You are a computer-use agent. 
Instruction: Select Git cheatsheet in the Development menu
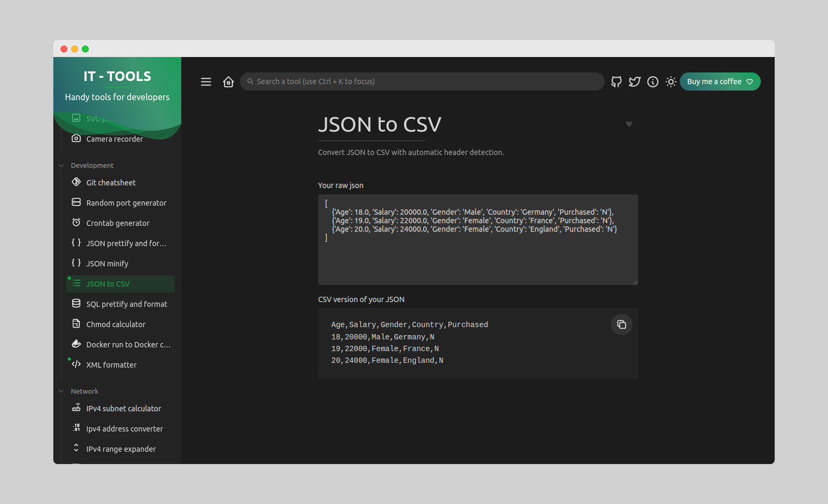111,182
